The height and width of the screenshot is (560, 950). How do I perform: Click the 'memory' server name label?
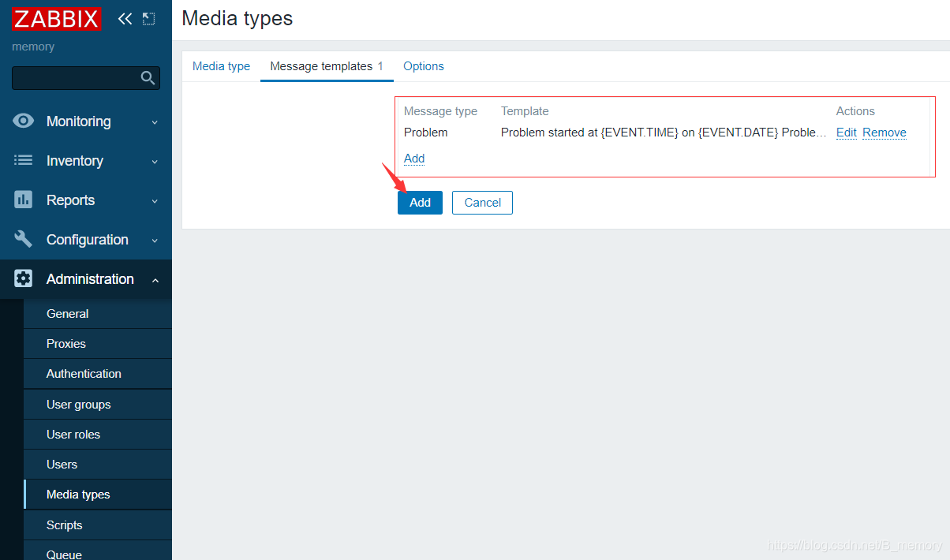[33, 47]
